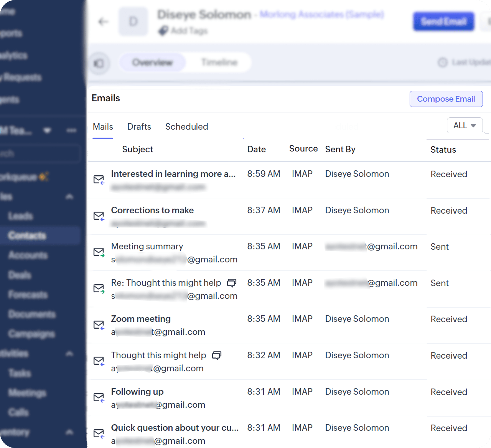Open Leads in the sidebar
Viewport: 491px width, 448px height.
point(21,216)
